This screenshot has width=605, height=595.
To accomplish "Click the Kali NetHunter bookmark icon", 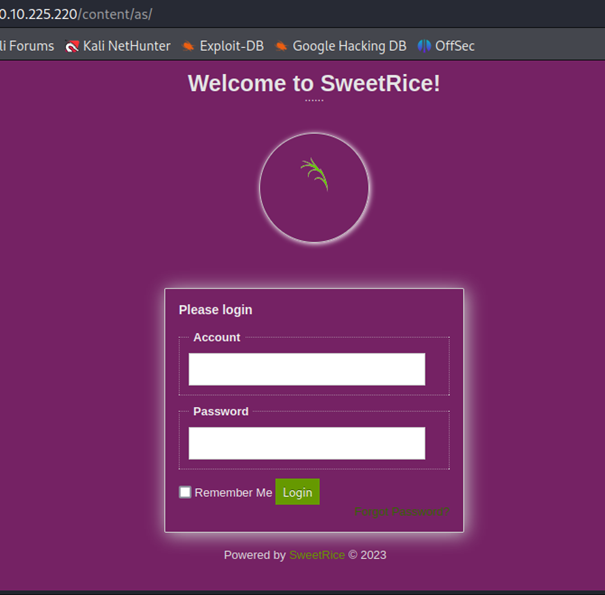I will pyautogui.click(x=72, y=46).
